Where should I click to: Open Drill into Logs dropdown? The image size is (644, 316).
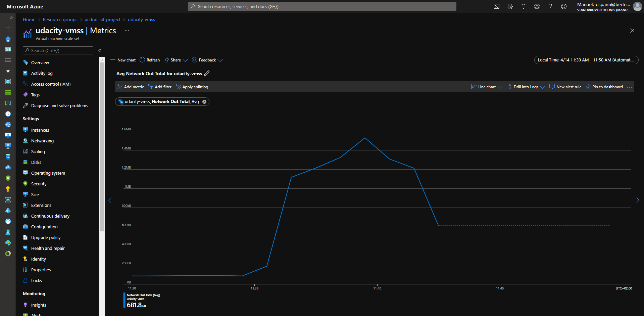[526, 87]
